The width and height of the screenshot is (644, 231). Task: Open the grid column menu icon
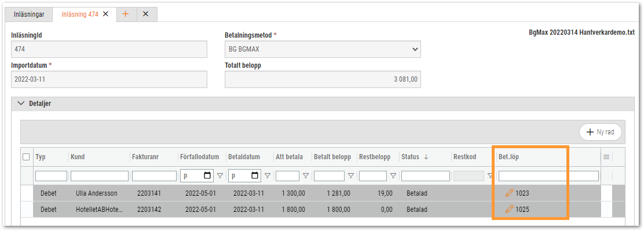(606, 157)
